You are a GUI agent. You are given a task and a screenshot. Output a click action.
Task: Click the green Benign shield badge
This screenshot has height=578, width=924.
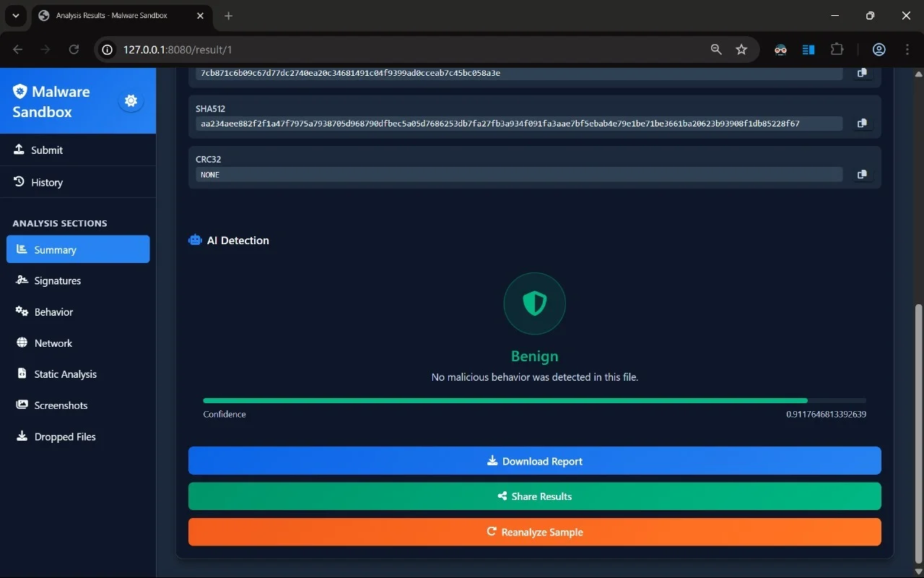[534, 303]
